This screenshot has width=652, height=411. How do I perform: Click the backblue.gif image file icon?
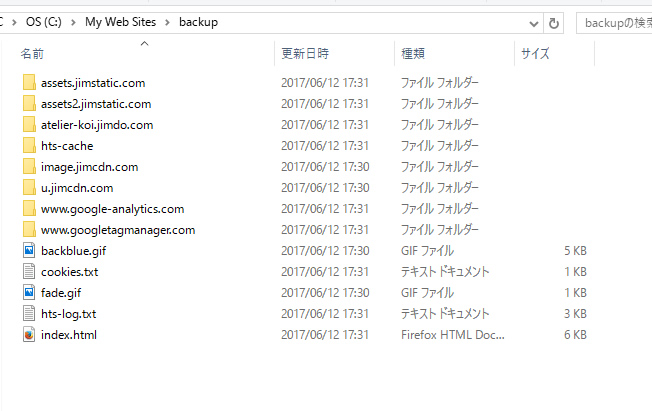point(29,250)
